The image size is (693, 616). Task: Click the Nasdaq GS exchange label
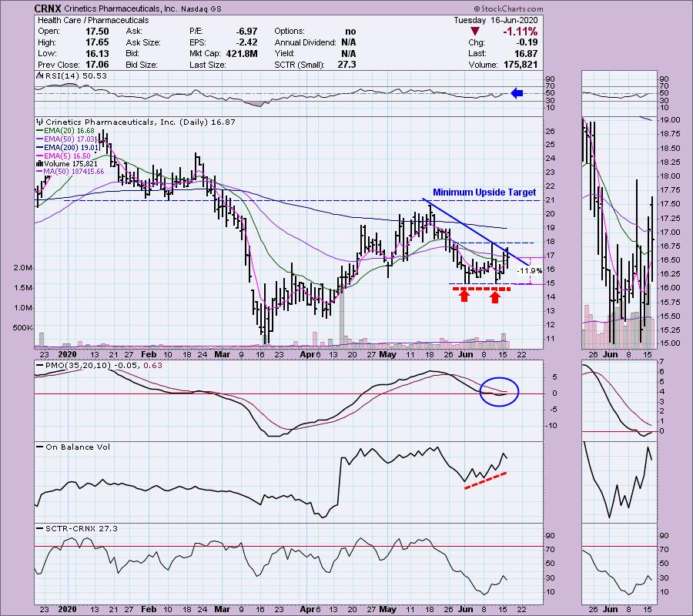tap(201, 8)
